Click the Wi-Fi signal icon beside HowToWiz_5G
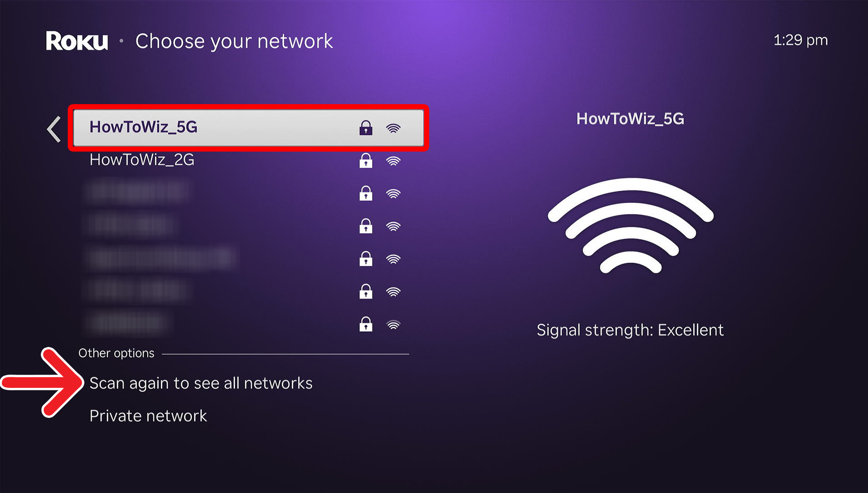 point(393,128)
